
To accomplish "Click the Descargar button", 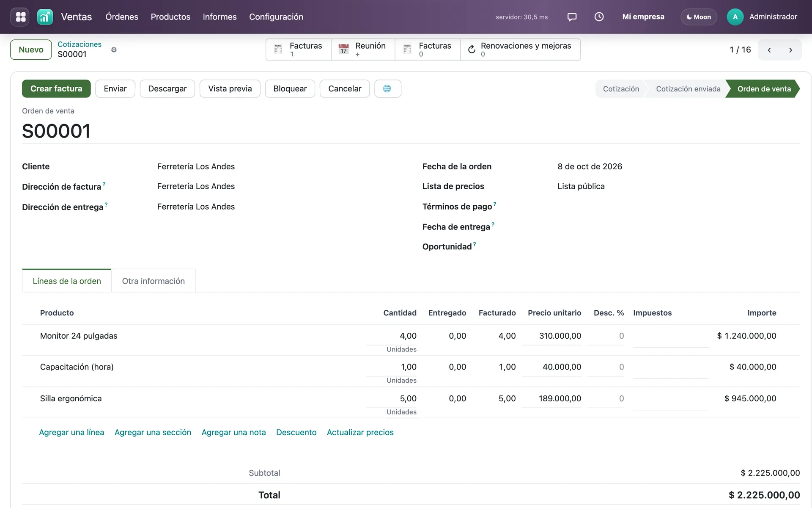I will click(x=167, y=88).
